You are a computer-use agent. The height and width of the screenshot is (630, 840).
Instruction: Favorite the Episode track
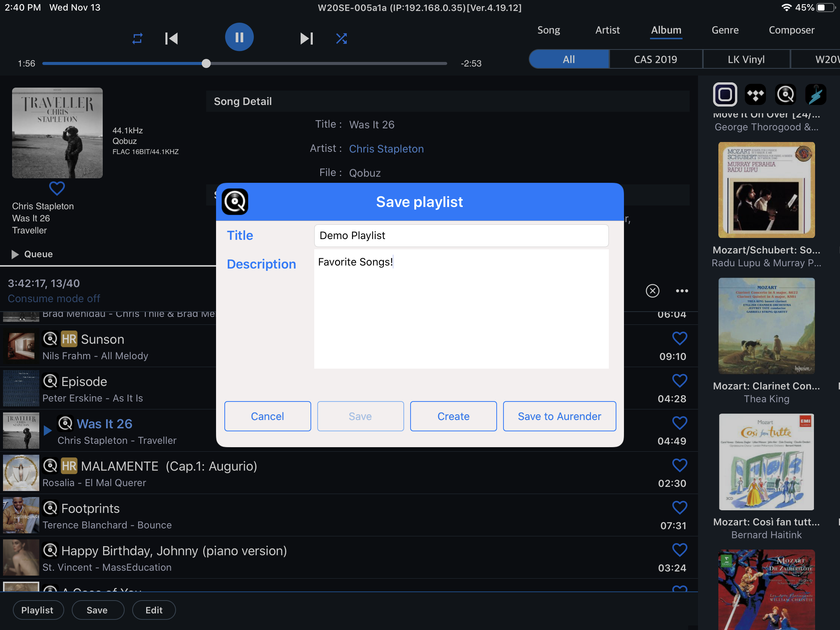[679, 380]
